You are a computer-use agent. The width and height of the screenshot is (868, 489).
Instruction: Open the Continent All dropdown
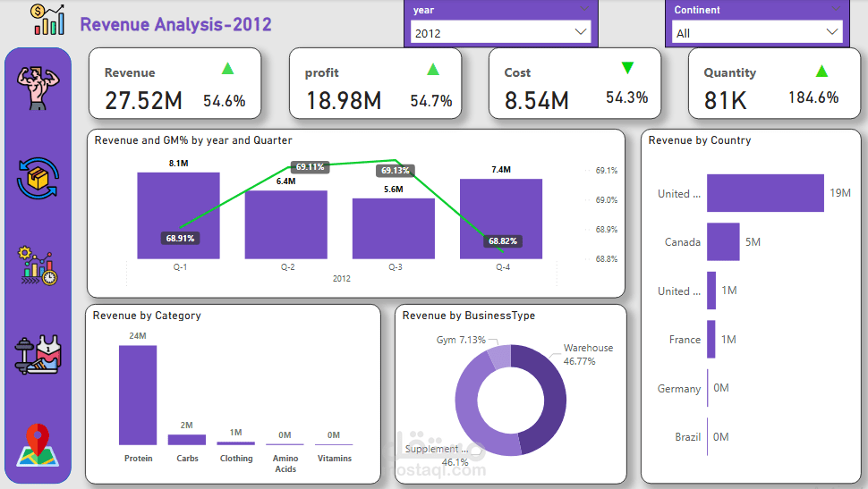pos(757,33)
